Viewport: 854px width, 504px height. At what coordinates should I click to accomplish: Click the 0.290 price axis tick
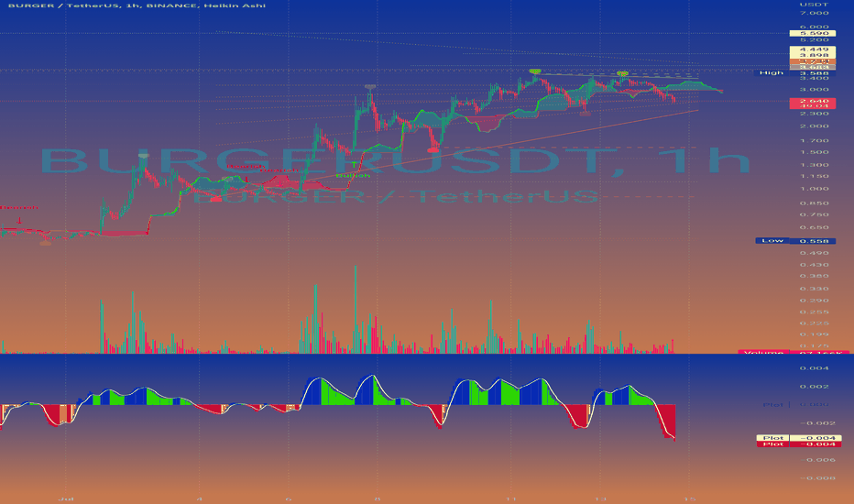[x=814, y=301]
